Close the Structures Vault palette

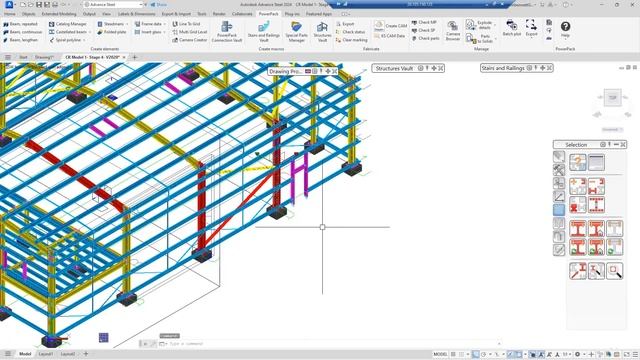coord(441,69)
